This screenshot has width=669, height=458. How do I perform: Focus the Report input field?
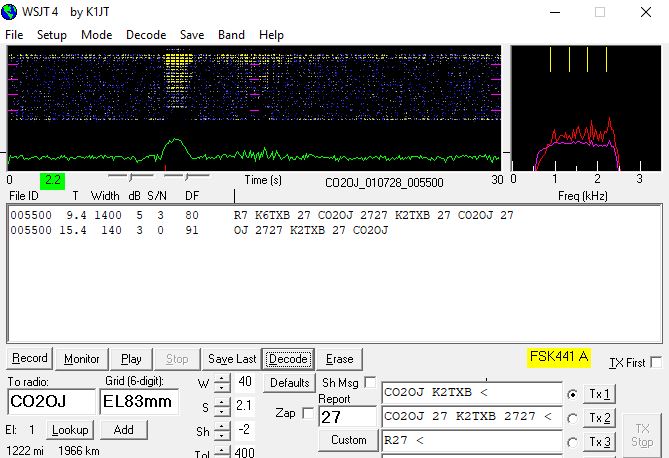(x=347, y=417)
